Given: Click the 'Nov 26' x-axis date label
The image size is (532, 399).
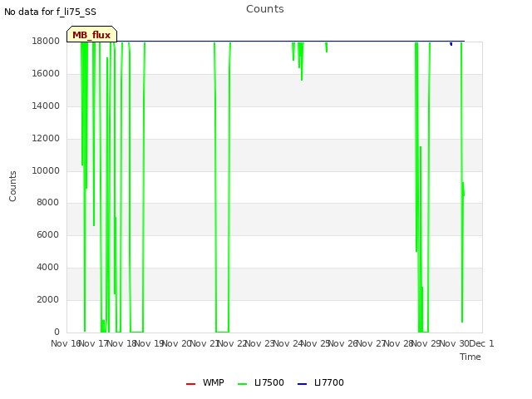Looking at the screenshot, I should click(x=343, y=343).
